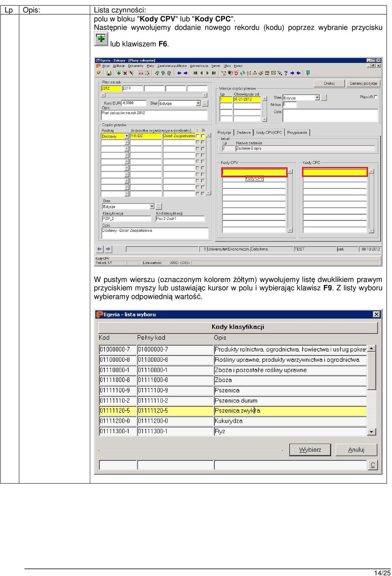Screen dimensions: 392x576
Task: Click the small green plus toolbar icon
Action: coord(118,73)
